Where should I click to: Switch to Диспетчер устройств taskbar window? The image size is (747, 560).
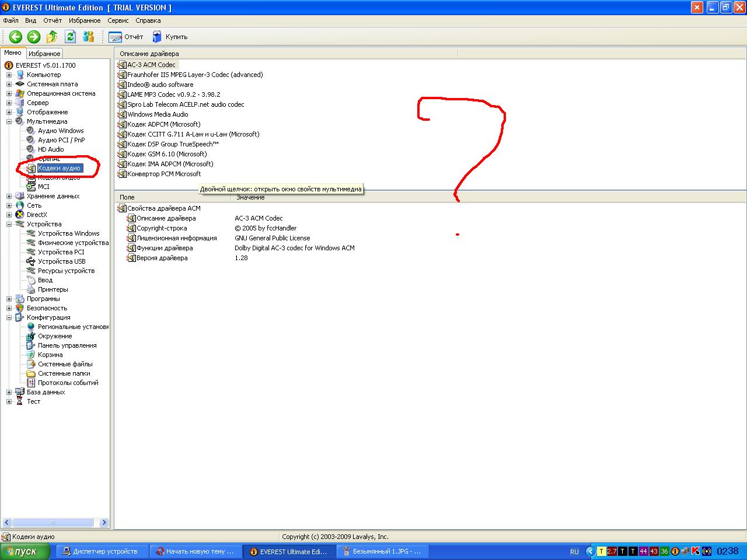[x=102, y=551]
